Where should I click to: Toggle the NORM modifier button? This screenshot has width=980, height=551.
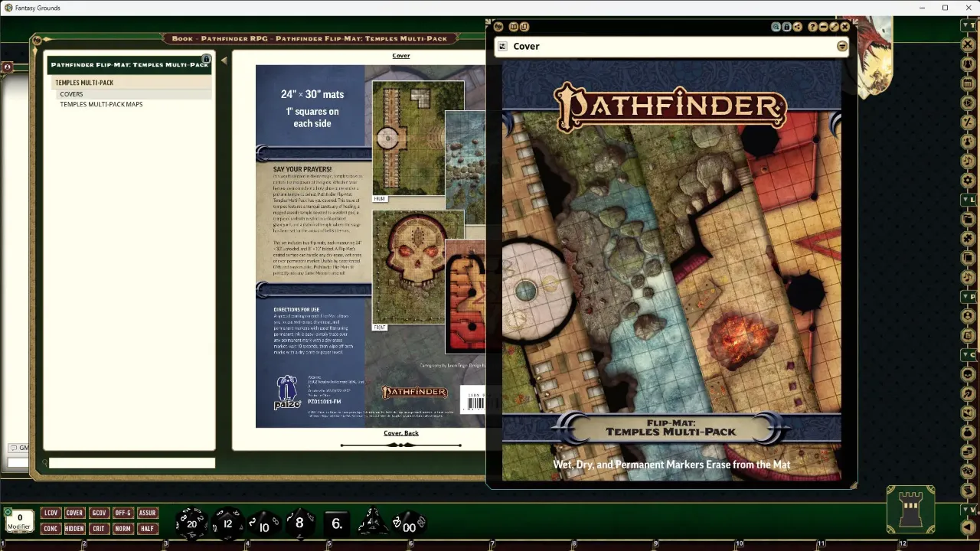(122, 529)
